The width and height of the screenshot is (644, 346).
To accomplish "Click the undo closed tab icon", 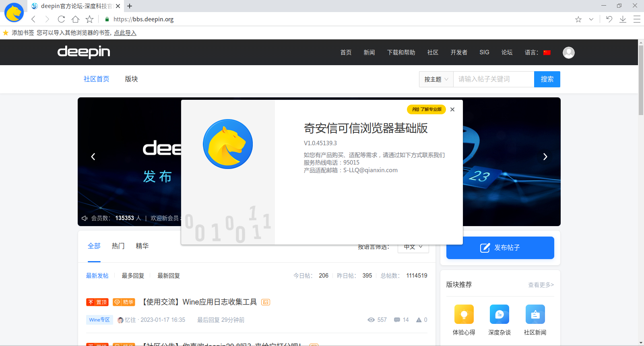I will pos(609,19).
